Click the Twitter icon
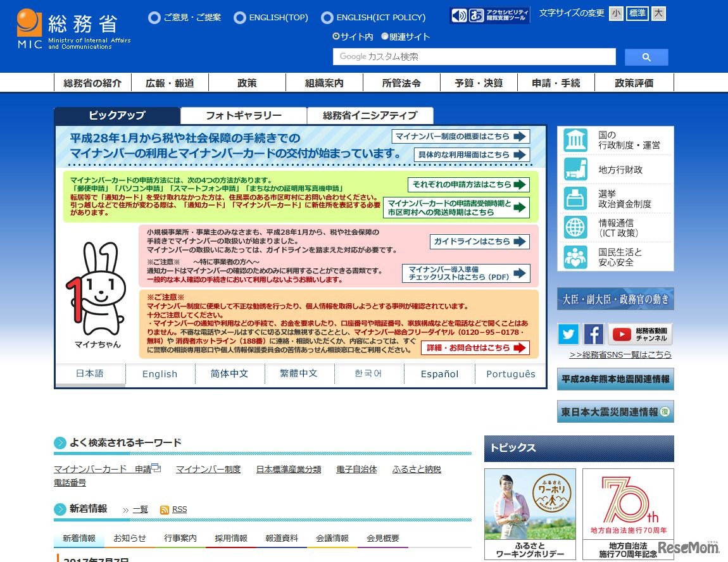The width and height of the screenshot is (728, 562). pyautogui.click(x=568, y=334)
